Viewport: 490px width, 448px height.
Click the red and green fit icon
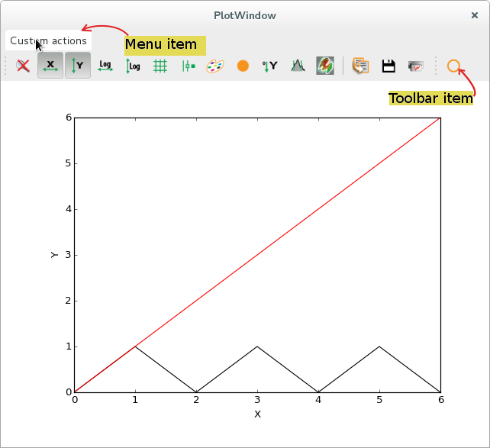point(325,66)
